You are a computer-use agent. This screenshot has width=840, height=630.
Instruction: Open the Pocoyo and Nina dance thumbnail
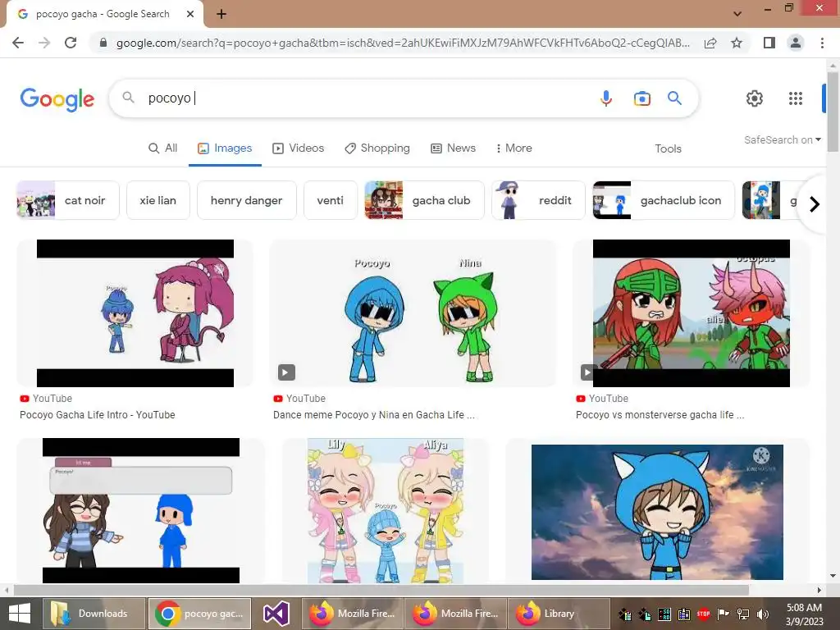coord(413,313)
